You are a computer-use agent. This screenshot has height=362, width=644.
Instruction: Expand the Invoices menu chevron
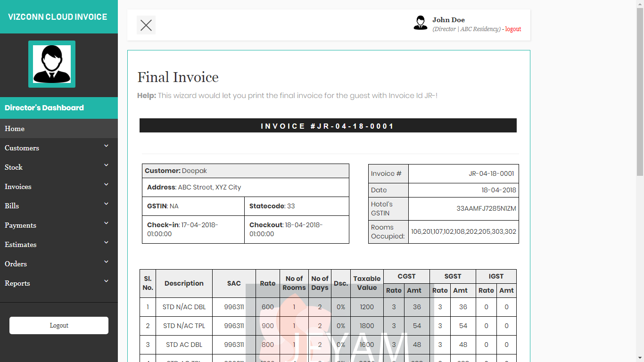pos(106,185)
